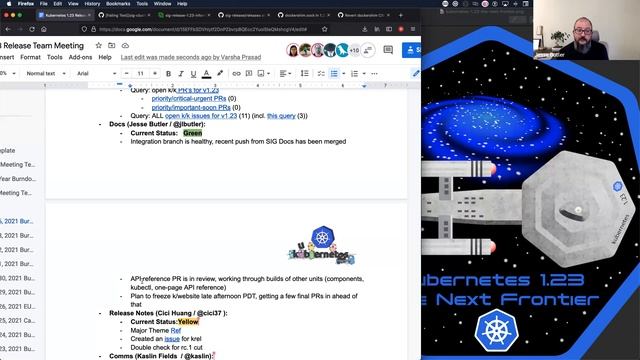Open the comment history icon
The width and height of the screenshot is (640, 360).
(x=388, y=50)
